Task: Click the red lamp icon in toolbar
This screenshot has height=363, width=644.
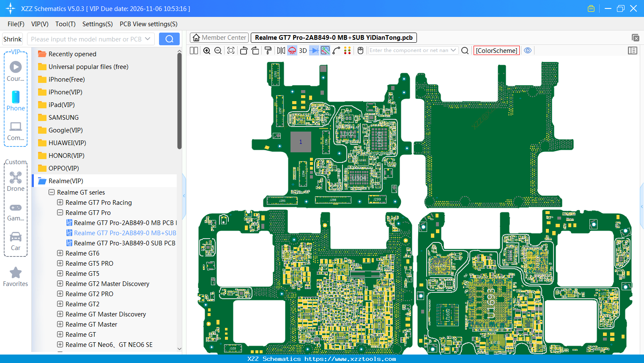Action: [292, 50]
